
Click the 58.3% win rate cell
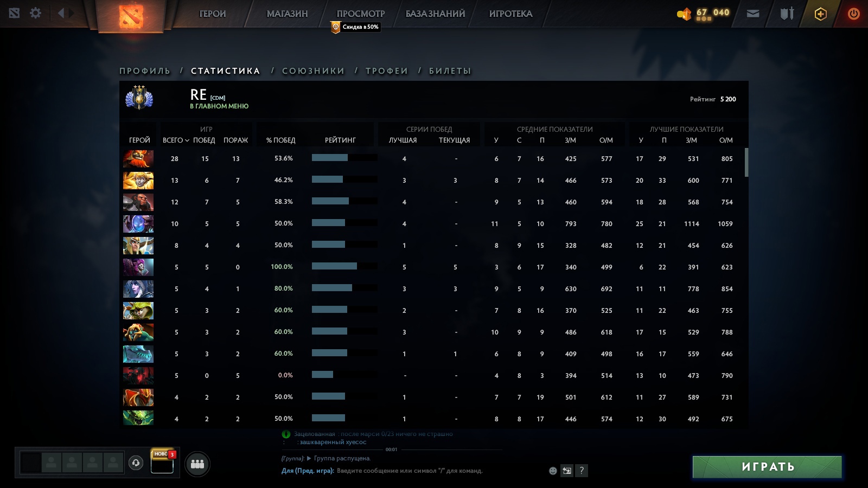283,202
